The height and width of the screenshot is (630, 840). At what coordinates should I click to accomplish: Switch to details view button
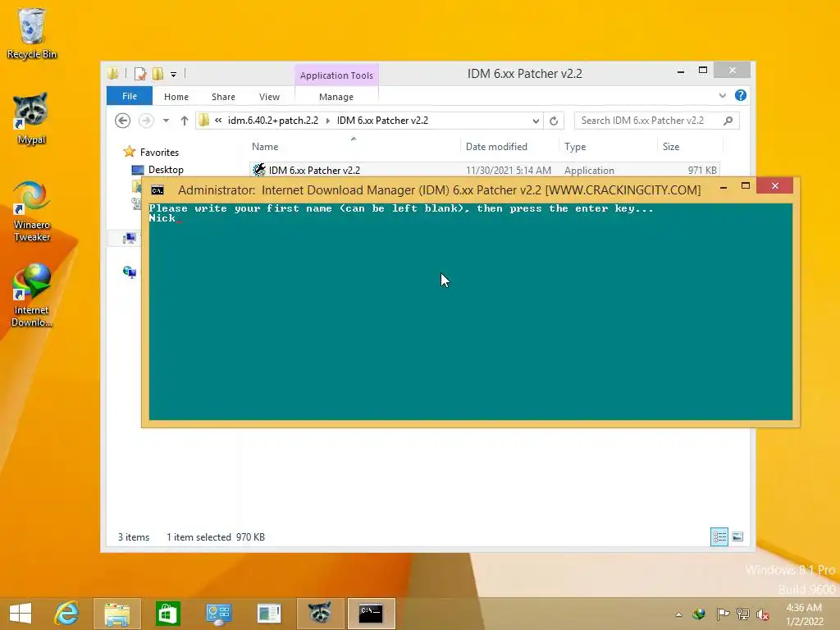click(719, 536)
